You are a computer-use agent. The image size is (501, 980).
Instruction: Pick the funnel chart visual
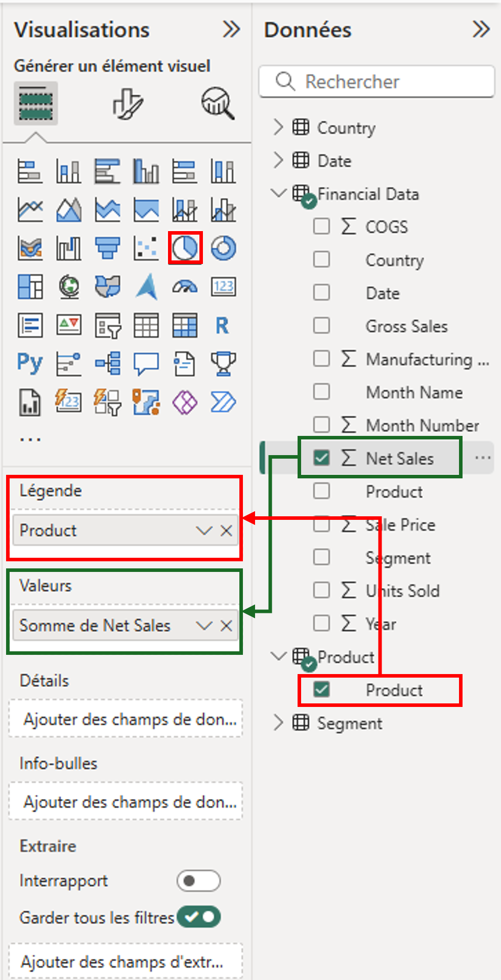click(108, 248)
